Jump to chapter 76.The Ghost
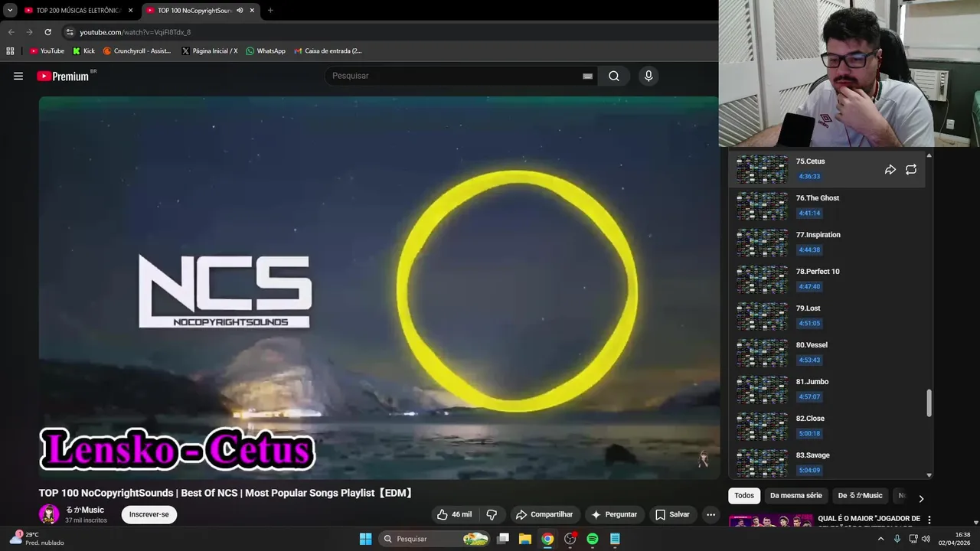Screen dimensions: 980x551 pyautogui.click(x=827, y=206)
